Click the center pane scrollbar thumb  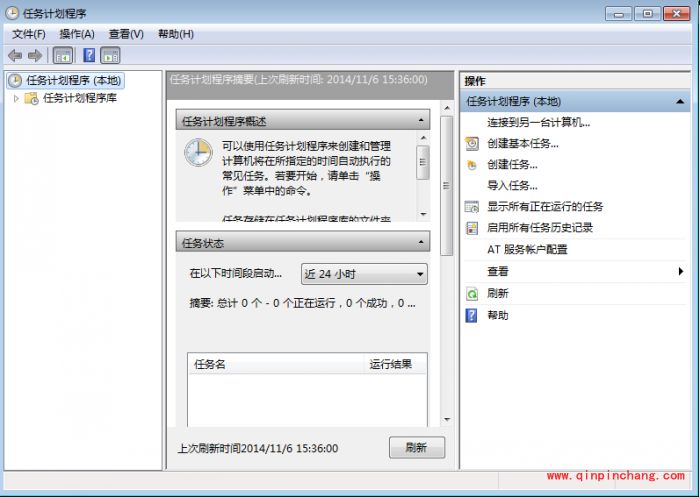(446, 186)
